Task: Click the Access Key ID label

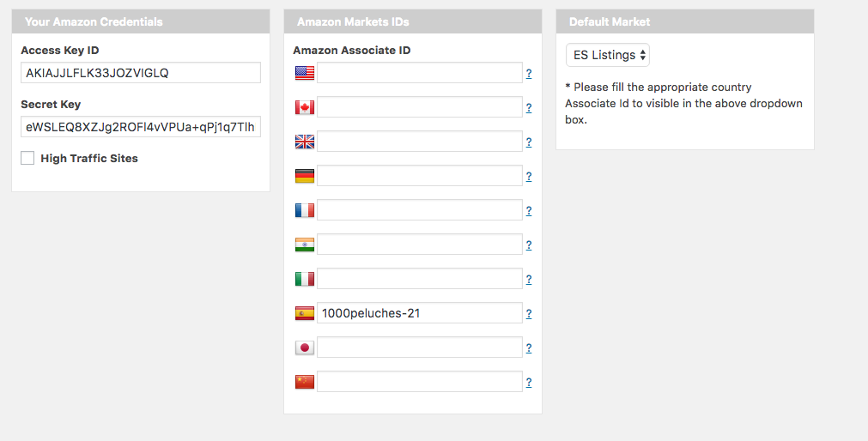Action: click(60, 51)
